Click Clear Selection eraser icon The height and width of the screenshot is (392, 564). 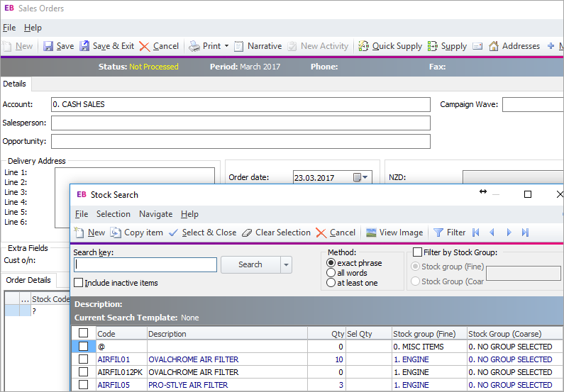(247, 233)
